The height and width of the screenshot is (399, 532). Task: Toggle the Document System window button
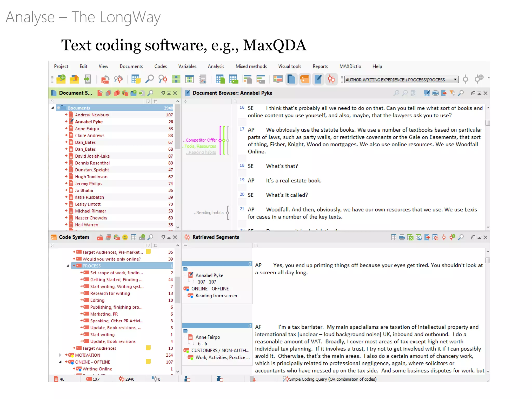(291, 79)
